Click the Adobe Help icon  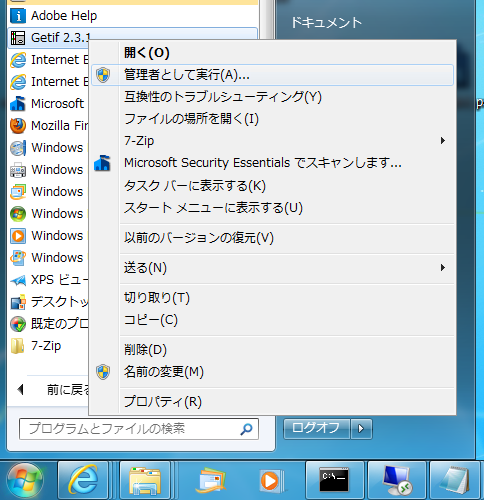point(18,16)
